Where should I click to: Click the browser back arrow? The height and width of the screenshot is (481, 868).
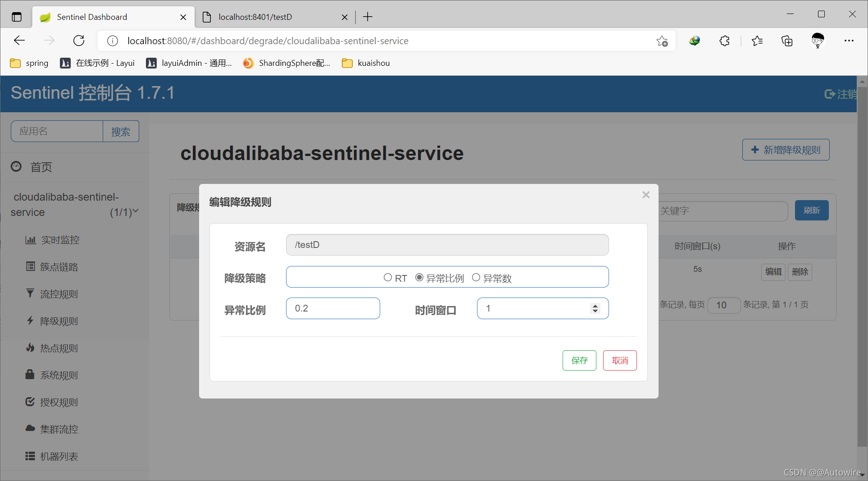click(x=19, y=41)
